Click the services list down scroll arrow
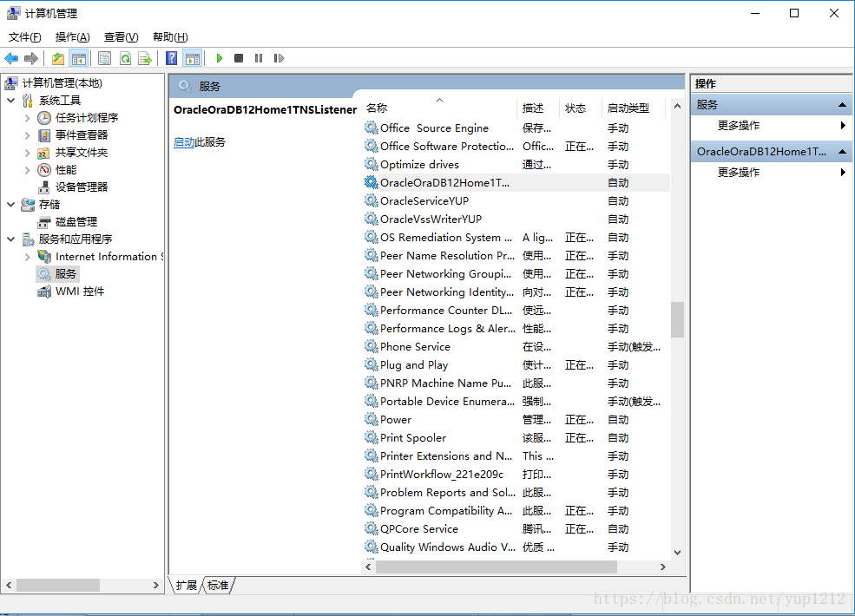The height and width of the screenshot is (616, 855). pos(677,552)
